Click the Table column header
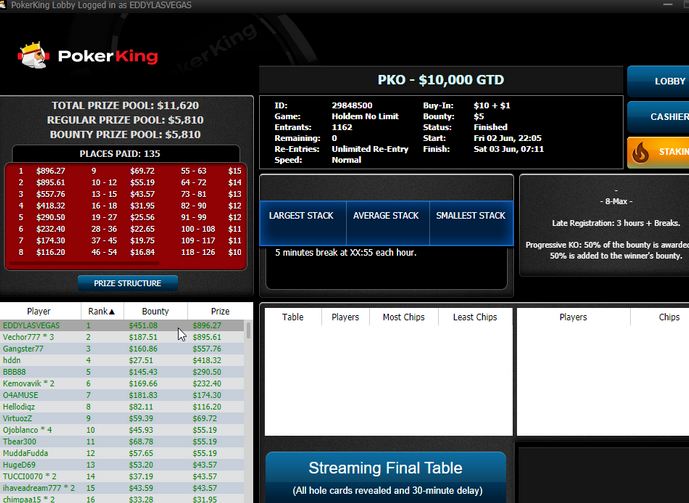 (293, 317)
